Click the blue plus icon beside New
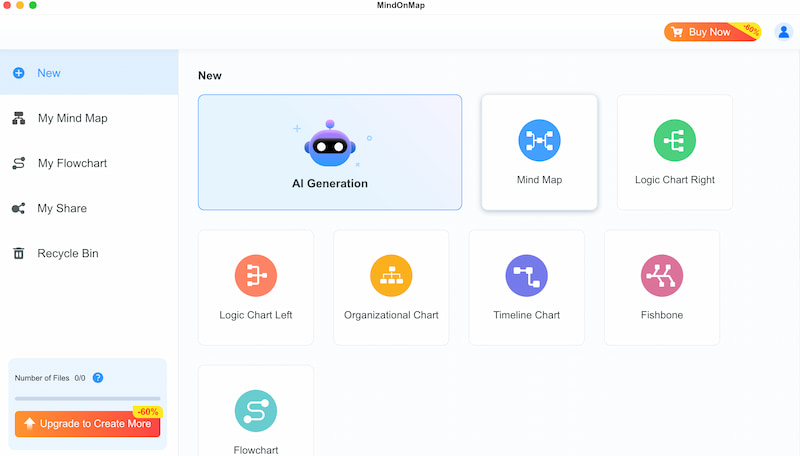The image size is (800, 456). [19, 73]
